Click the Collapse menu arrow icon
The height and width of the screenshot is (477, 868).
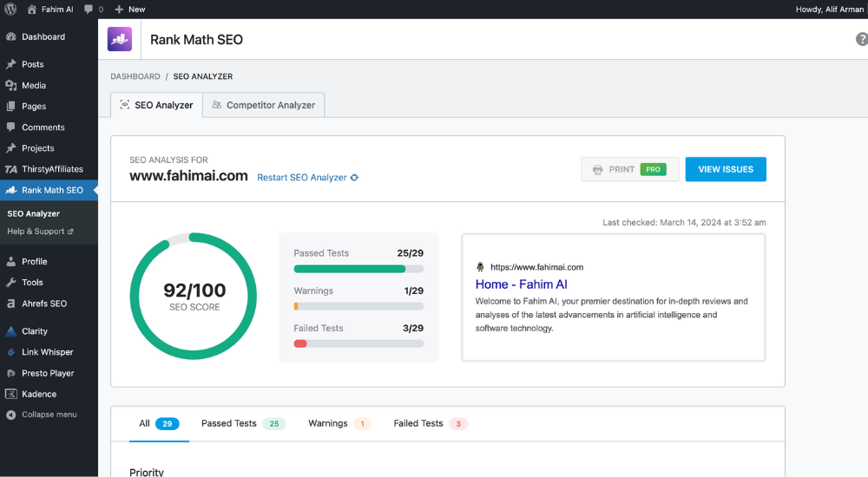(10, 415)
